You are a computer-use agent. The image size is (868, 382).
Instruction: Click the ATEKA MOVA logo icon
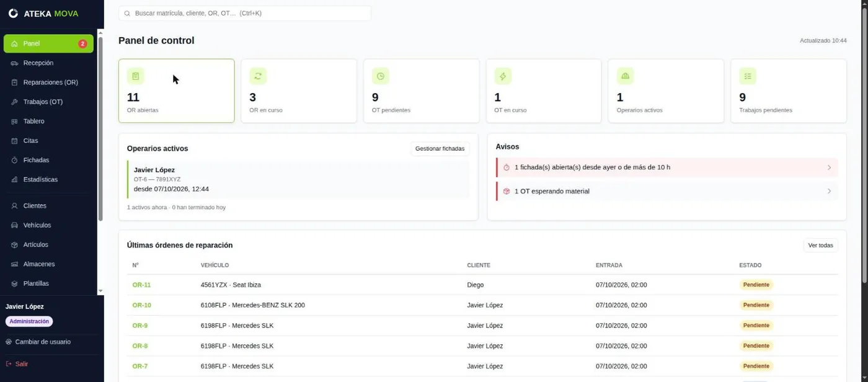13,13
